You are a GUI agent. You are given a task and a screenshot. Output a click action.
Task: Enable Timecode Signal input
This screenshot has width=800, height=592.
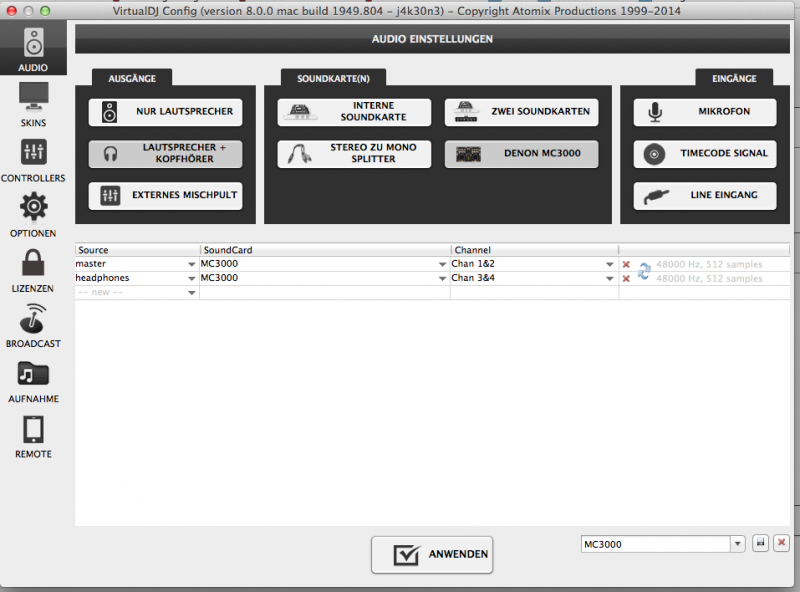point(705,154)
